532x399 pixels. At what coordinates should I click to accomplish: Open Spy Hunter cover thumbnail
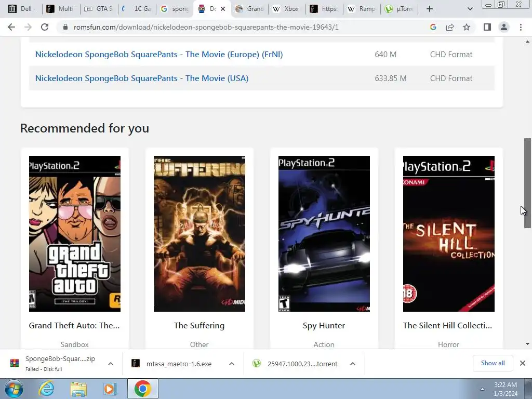click(324, 233)
